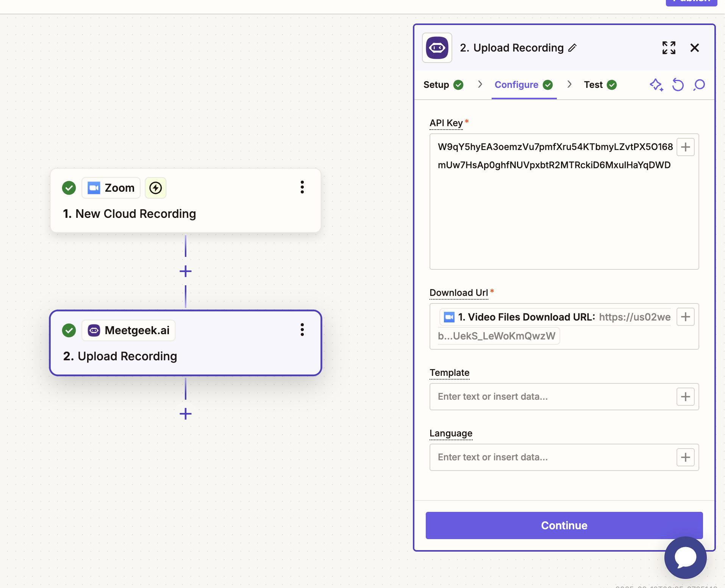The image size is (725, 588).
Task: Add a step after Upload Recording
Action: 186,414
